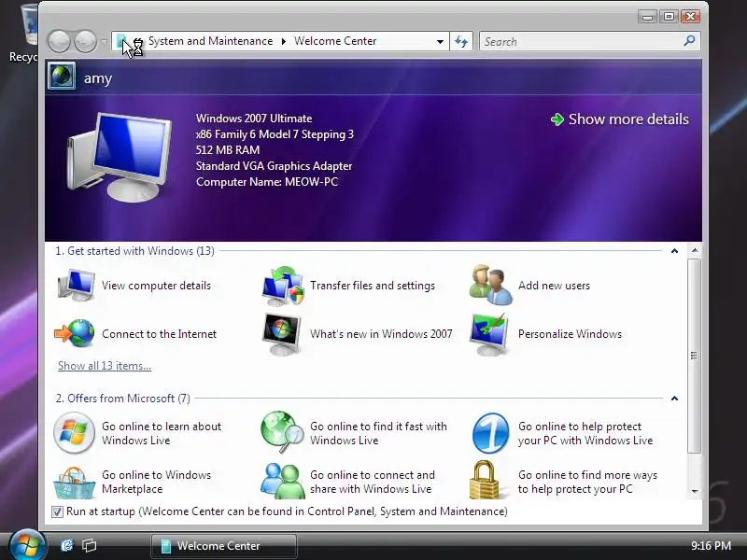Open What's new in Windows 2007 icon
This screenshot has width=747, height=560.
282,334
